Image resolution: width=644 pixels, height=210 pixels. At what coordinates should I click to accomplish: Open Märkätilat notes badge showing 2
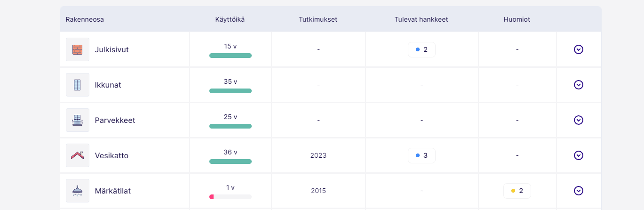pyautogui.click(x=517, y=191)
